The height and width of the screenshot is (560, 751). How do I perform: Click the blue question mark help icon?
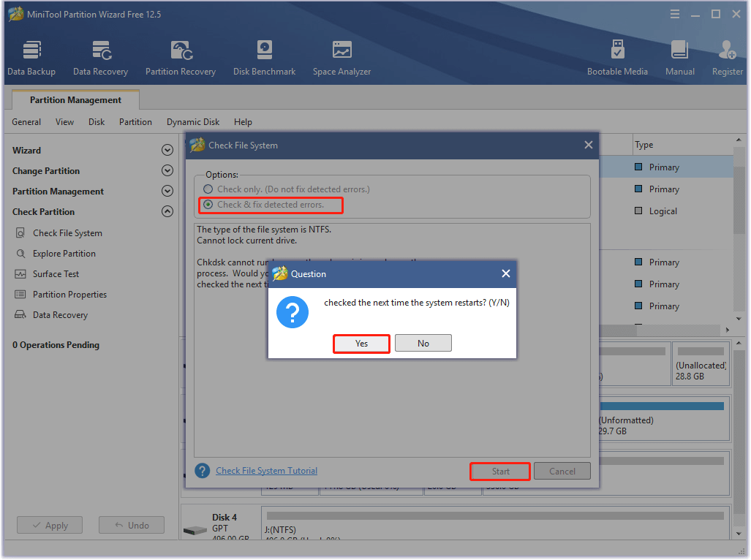coord(202,471)
